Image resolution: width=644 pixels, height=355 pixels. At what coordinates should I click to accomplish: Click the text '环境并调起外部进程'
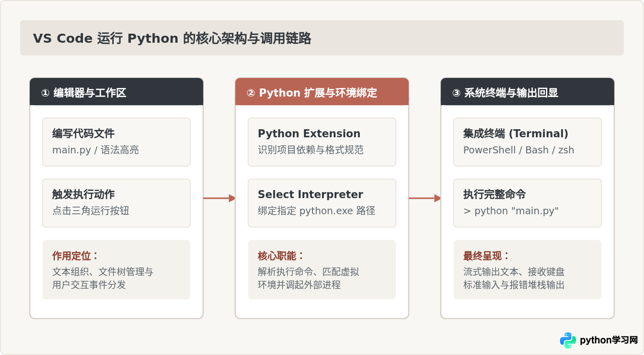click(x=299, y=285)
